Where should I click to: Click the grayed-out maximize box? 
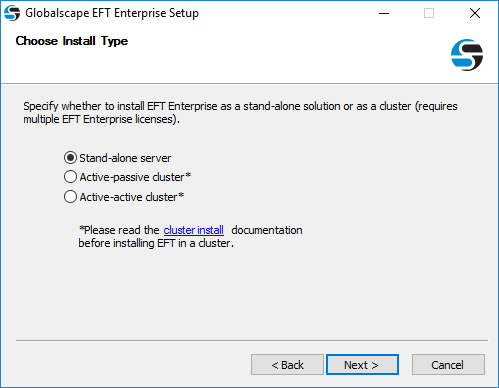point(429,13)
